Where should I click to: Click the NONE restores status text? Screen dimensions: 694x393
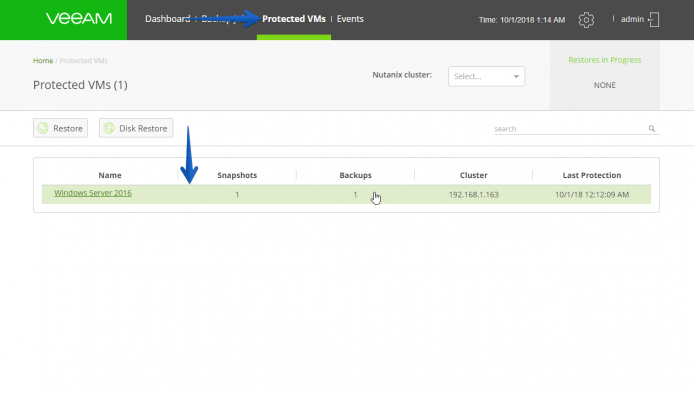605,85
